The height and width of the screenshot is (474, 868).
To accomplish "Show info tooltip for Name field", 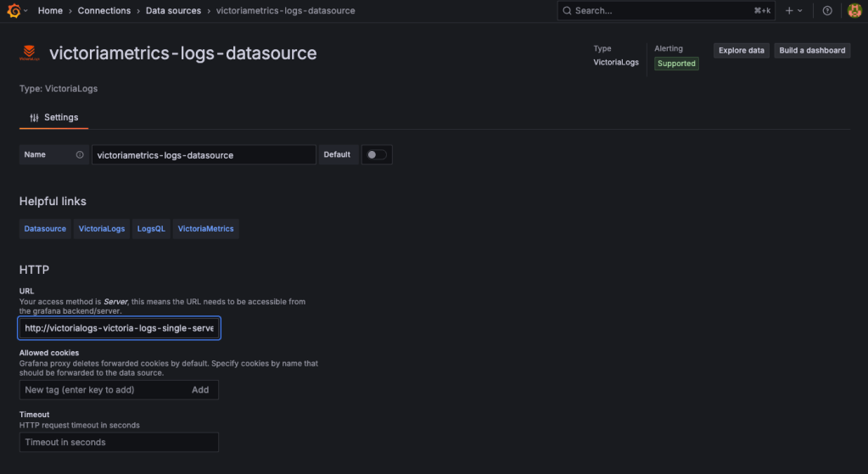I will 80,155.
